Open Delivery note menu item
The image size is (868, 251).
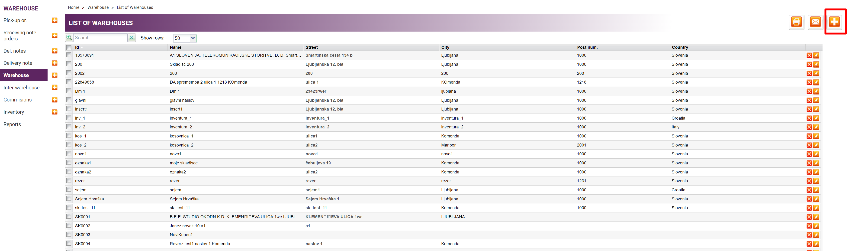click(x=18, y=63)
